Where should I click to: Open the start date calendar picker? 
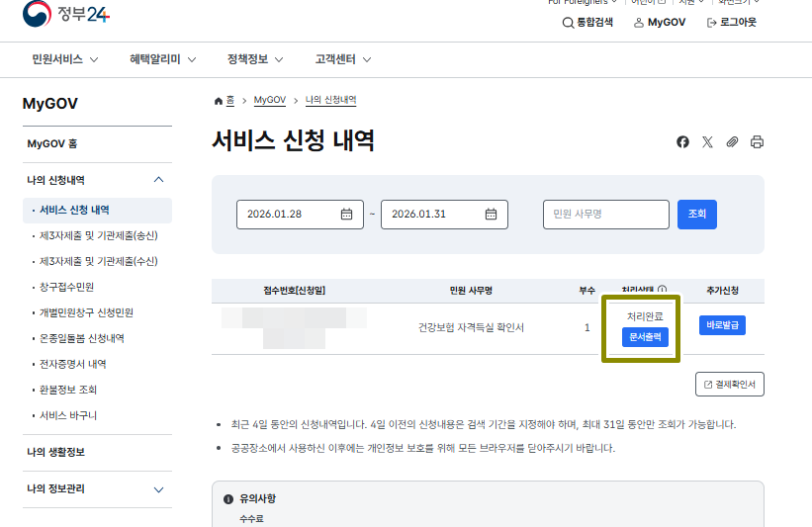346,214
